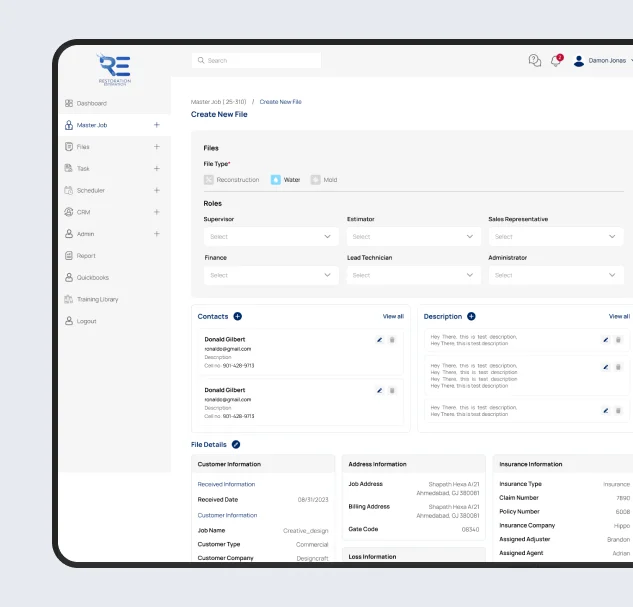Select the Reconstruction file type
Screen dimensions: 633x607
tap(232, 180)
